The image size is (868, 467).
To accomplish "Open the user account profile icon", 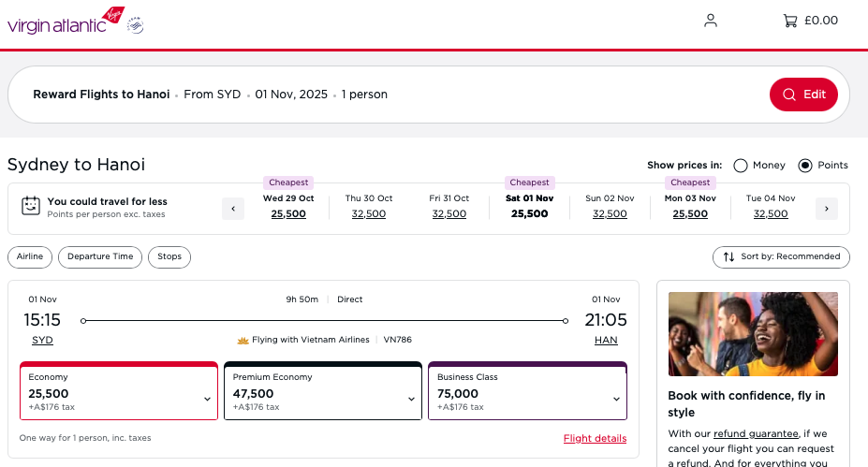I will pos(711,21).
